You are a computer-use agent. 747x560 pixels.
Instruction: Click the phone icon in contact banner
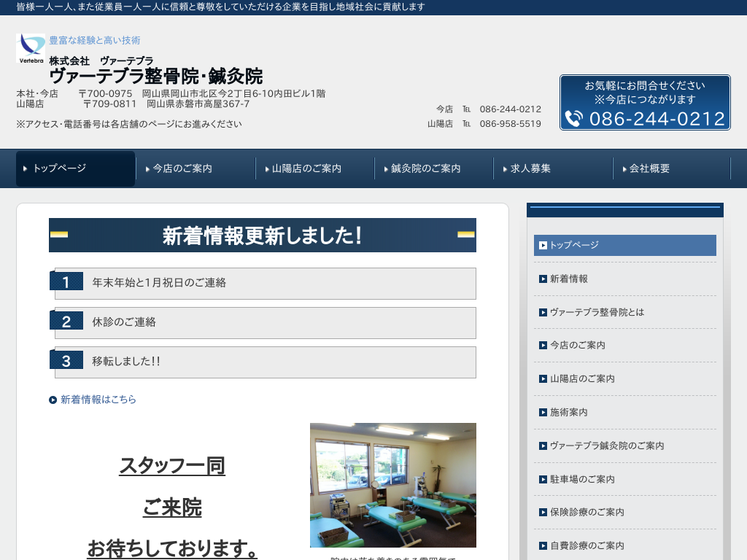tap(573, 118)
